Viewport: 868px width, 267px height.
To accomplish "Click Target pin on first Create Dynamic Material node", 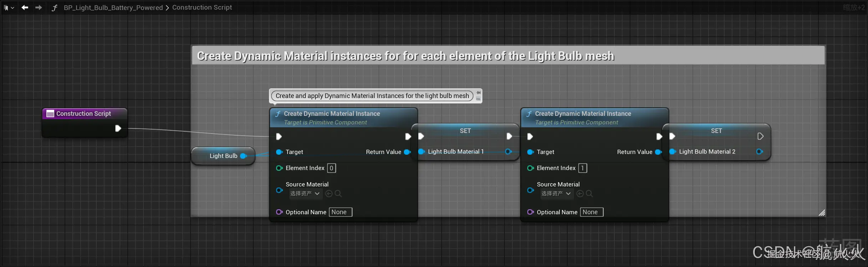I will 279,152.
